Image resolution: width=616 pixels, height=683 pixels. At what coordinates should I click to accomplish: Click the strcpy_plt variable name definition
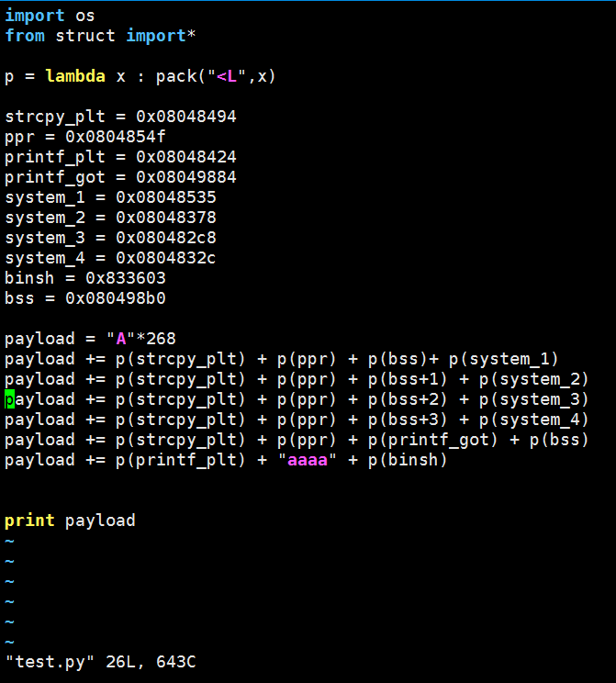pyautogui.click(x=55, y=117)
